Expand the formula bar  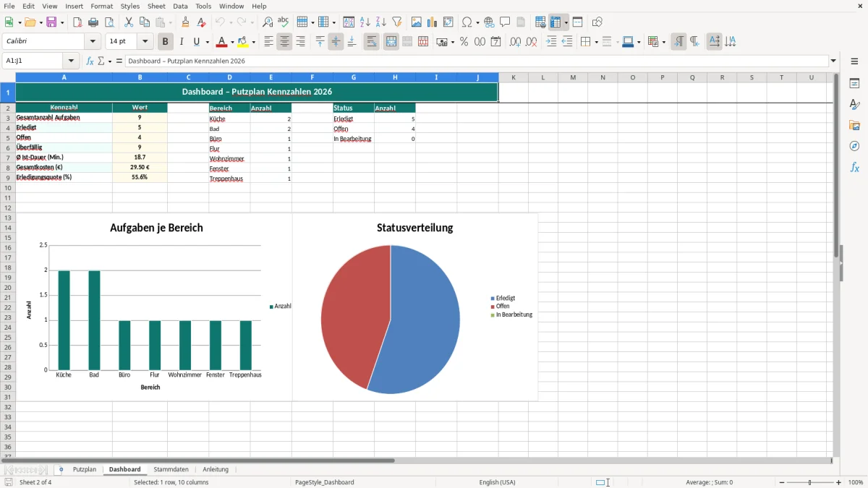click(833, 61)
